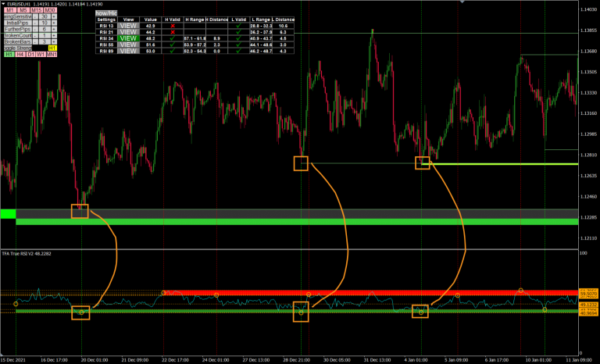
Task: Toggle the Show/Hide panel header
Action: pyautogui.click(x=107, y=13)
